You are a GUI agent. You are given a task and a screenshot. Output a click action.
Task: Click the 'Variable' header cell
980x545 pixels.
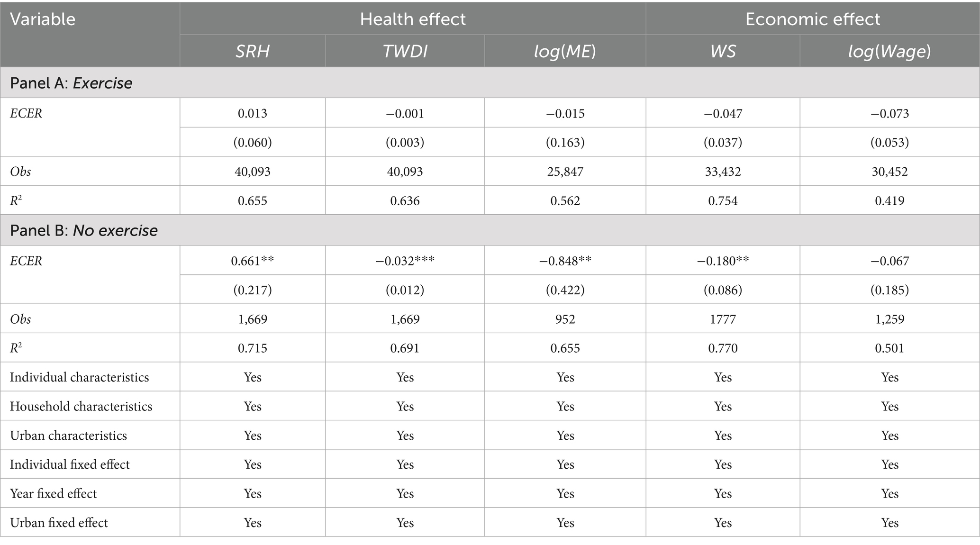coord(43,19)
